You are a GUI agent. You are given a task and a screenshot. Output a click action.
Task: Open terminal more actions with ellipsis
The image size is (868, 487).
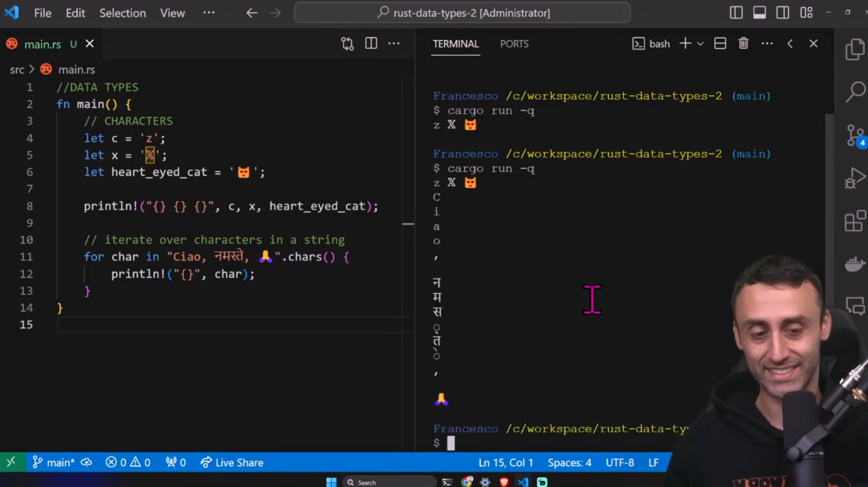[767, 43]
